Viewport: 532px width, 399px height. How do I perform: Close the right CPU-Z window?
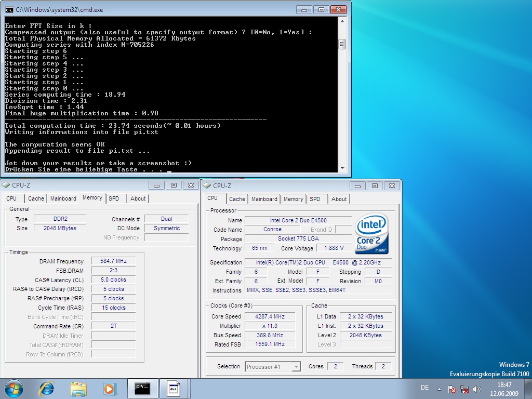[x=392, y=185]
